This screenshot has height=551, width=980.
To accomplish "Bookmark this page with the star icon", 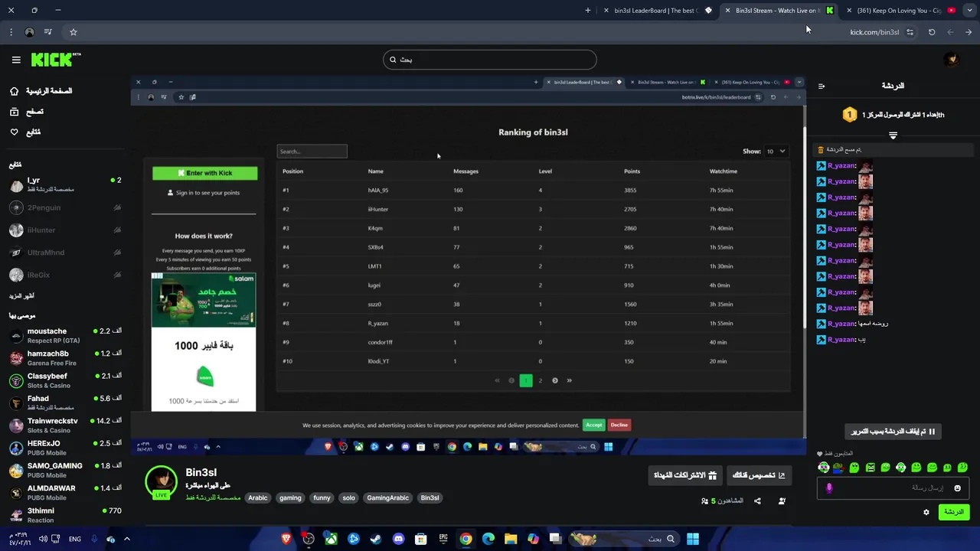I will 73,32.
